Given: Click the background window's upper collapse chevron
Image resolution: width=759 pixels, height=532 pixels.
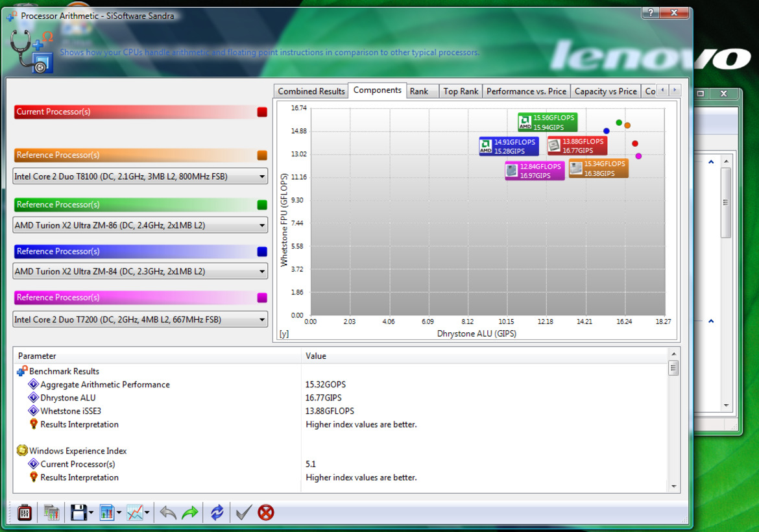Looking at the screenshot, I should (x=711, y=162).
